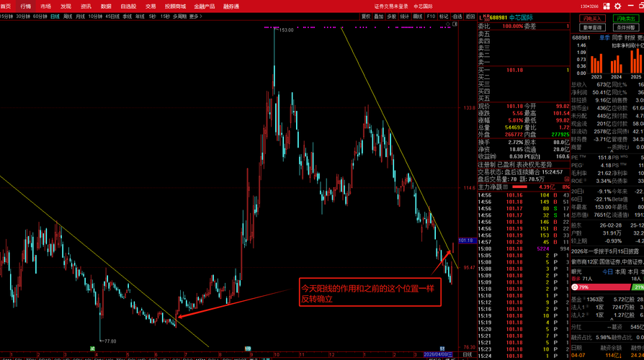Image resolution: width=644 pixels, height=360 pixels.
Task: Switch chart to the 10分钟 period
Action: (x=95, y=17)
